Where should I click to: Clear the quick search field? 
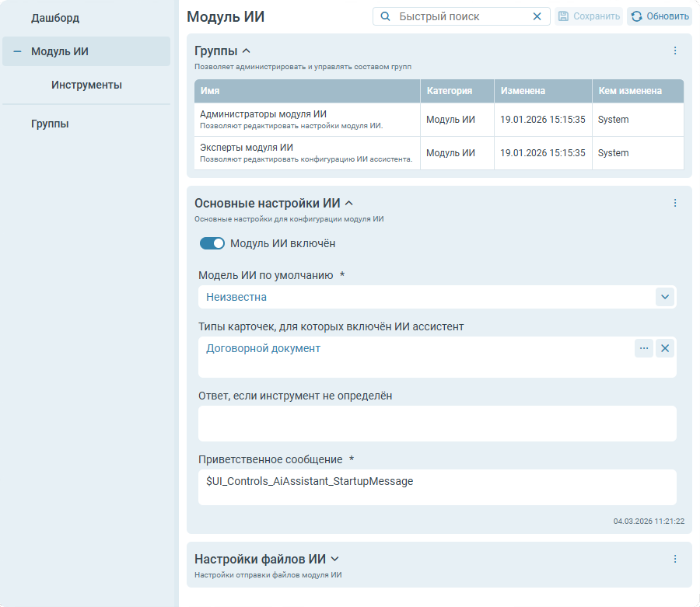point(537,16)
